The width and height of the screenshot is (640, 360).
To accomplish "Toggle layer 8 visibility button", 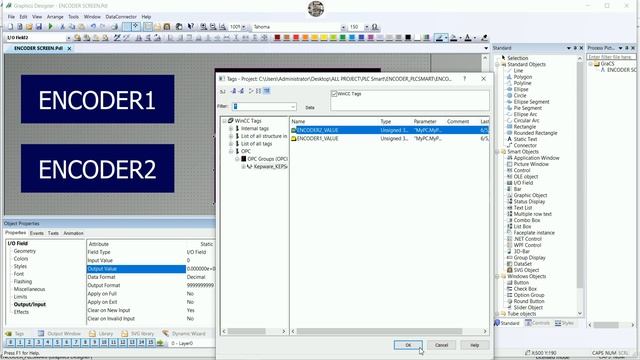I will [85, 343].
